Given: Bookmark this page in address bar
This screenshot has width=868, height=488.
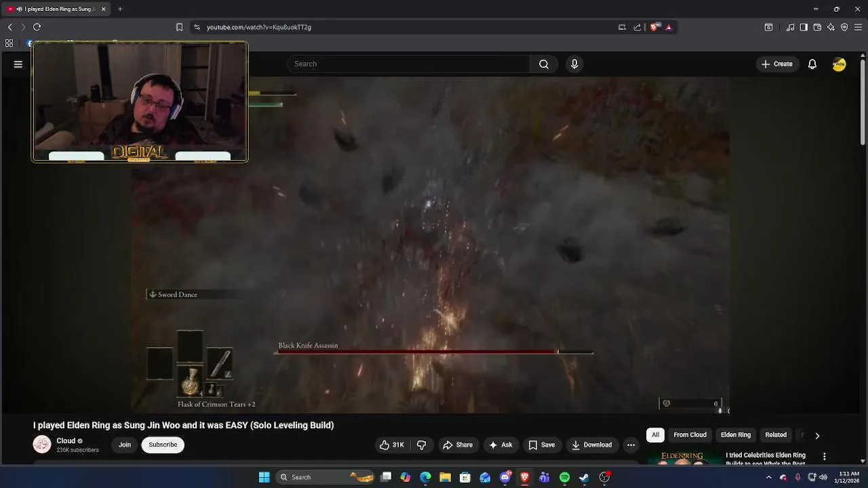Looking at the screenshot, I should tap(179, 27).
